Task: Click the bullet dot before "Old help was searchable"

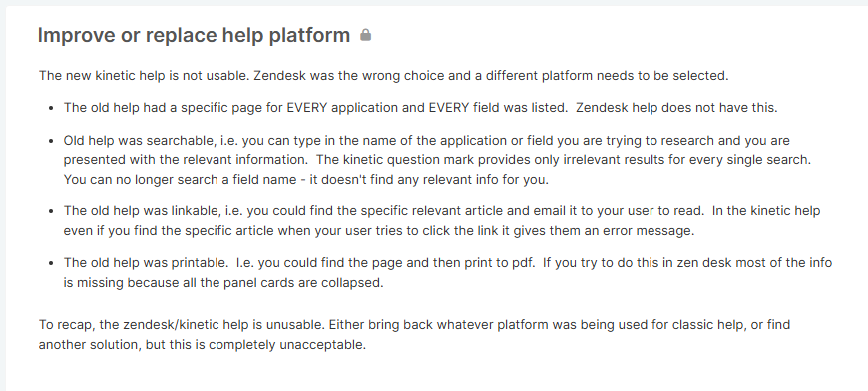Action: tap(51, 141)
